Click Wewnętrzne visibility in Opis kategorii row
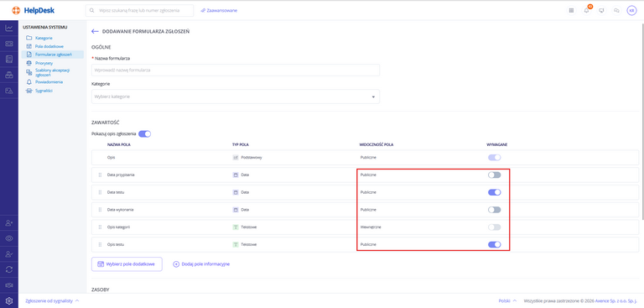The height and width of the screenshot is (308, 644). pyautogui.click(x=371, y=227)
